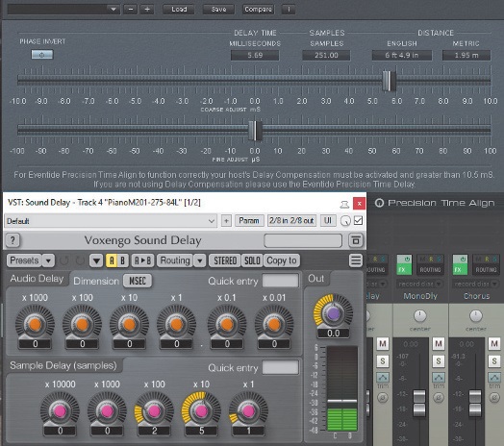Click the wet/dry mix knob icon
Image resolution: width=504 pixels, height=446 pixels.
click(345, 221)
